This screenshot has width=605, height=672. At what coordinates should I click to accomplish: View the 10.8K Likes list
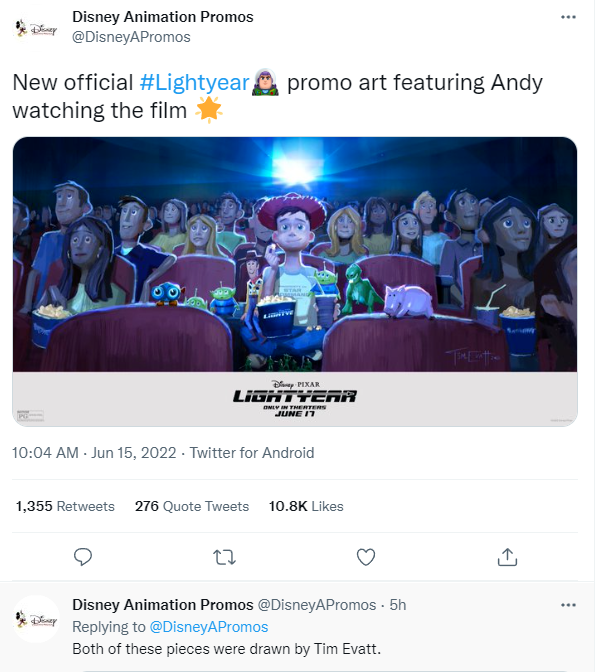pos(306,506)
